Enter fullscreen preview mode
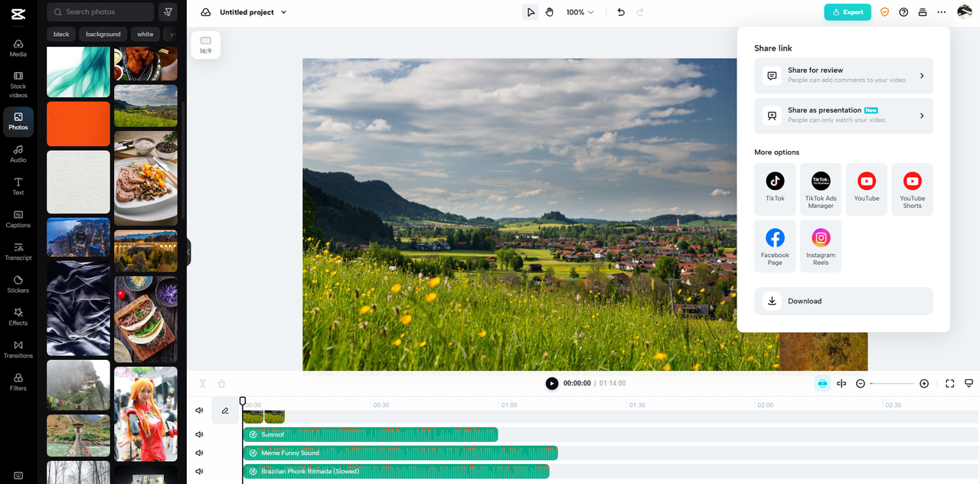The height and width of the screenshot is (484, 980). pyautogui.click(x=949, y=384)
